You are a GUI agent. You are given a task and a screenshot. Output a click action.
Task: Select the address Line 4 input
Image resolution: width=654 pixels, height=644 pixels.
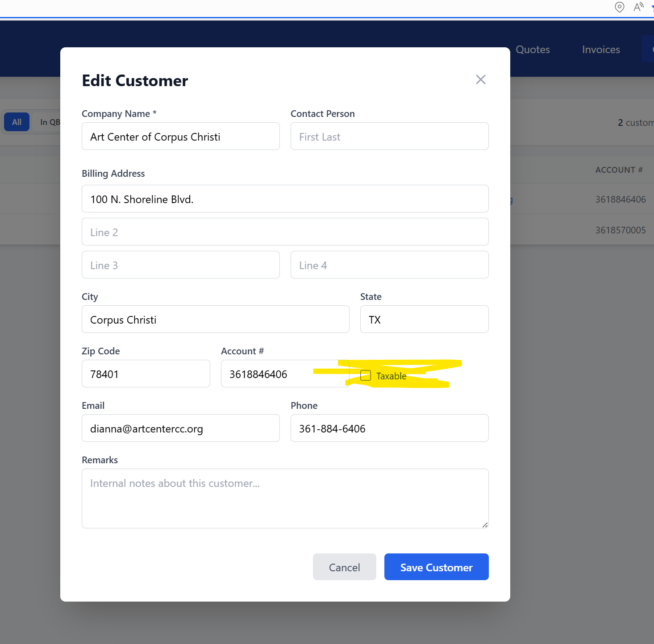(x=389, y=265)
